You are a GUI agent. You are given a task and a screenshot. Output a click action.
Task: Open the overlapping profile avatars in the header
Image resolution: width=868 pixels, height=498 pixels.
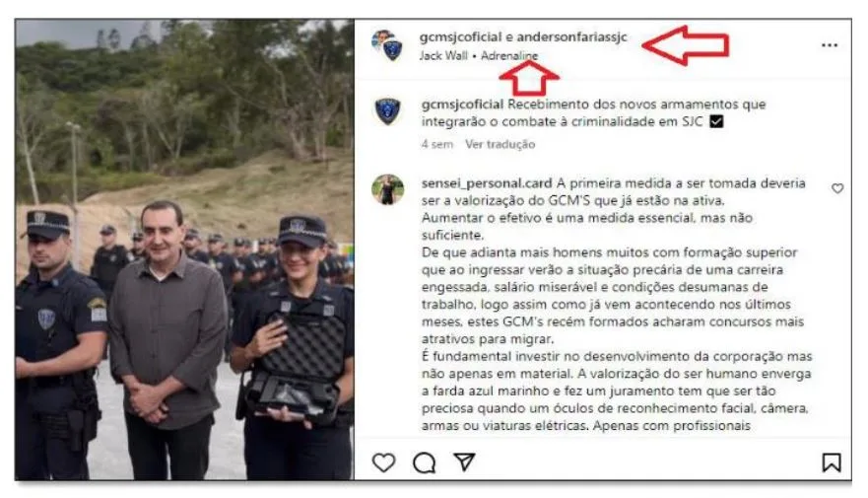click(x=387, y=46)
